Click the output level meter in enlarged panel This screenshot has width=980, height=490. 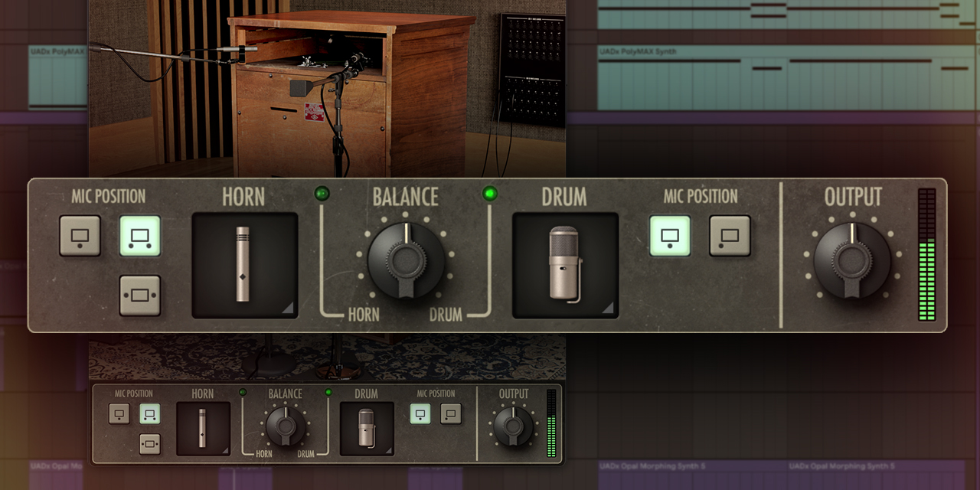927,254
